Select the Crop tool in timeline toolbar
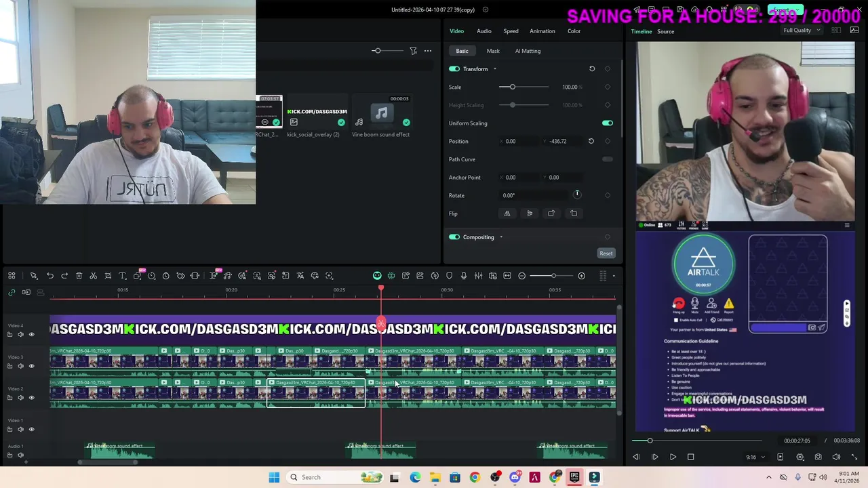The image size is (868, 488). (108, 276)
